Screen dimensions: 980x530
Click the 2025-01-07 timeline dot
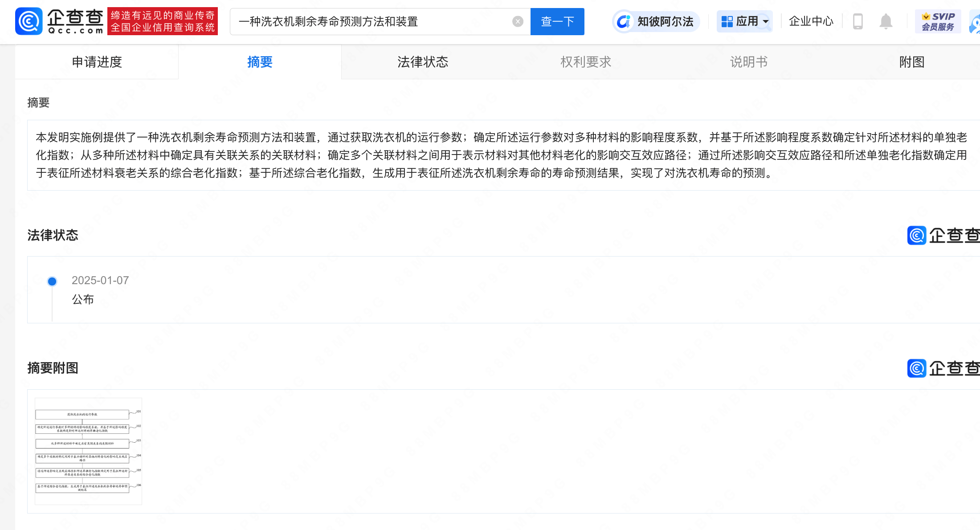point(52,281)
